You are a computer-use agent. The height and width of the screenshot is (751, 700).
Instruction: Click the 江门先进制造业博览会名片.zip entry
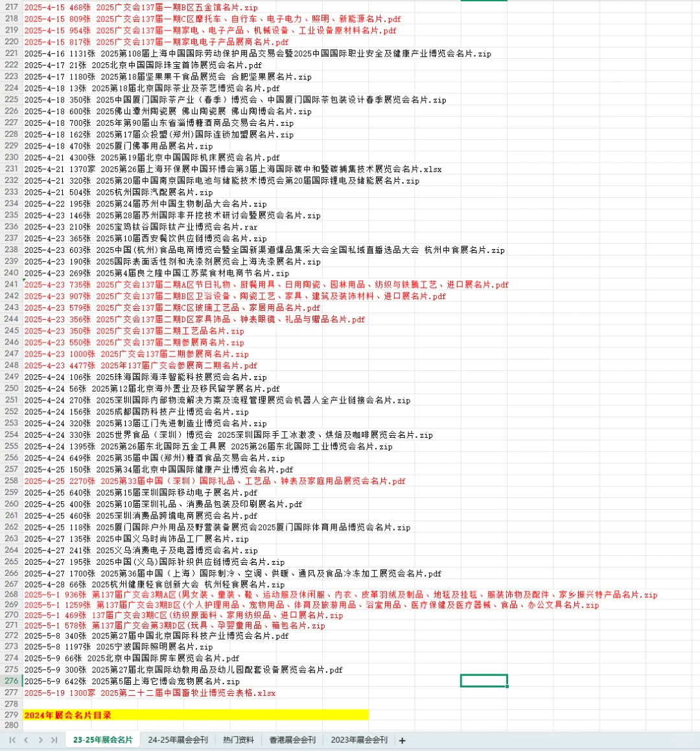(x=146, y=423)
